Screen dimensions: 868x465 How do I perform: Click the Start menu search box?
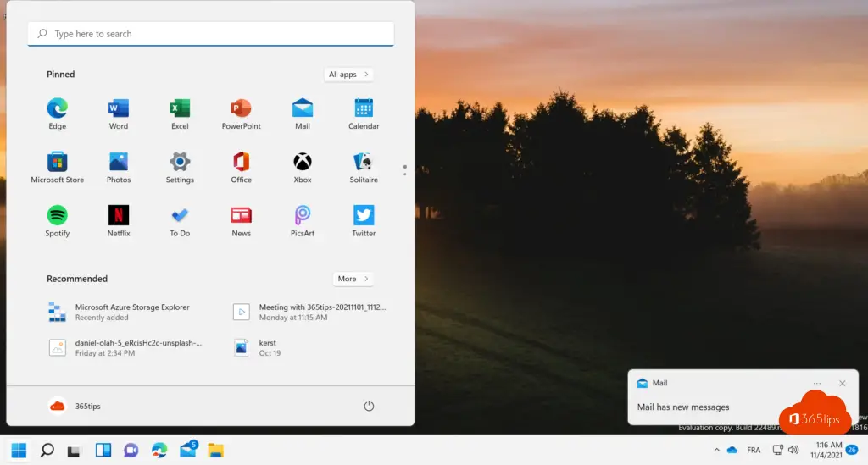pyautogui.click(x=211, y=34)
